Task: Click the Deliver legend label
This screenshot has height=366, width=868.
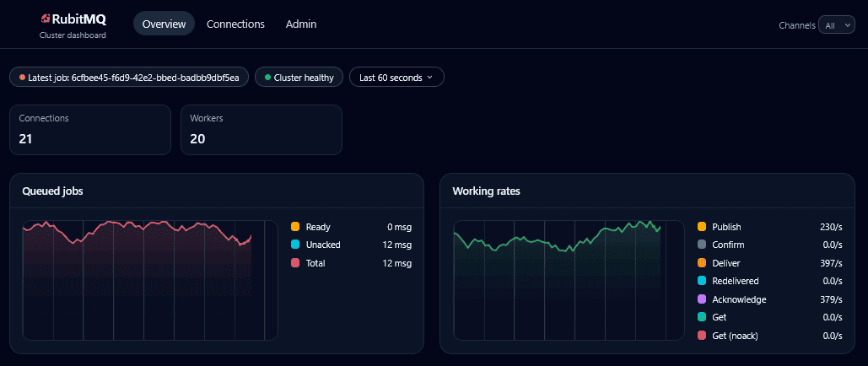Action: coord(725,263)
